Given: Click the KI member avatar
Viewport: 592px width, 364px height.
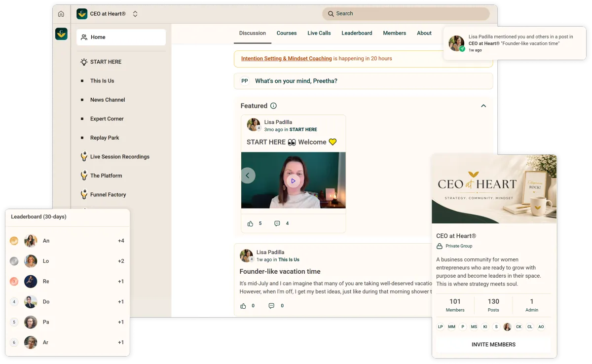Looking at the screenshot, I should pos(485,327).
